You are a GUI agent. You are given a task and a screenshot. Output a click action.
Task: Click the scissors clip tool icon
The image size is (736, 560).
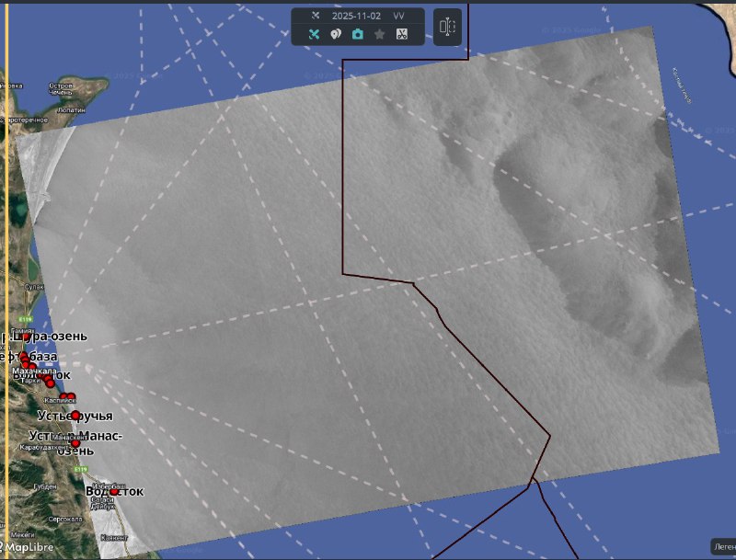pyautogui.click(x=401, y=34)
